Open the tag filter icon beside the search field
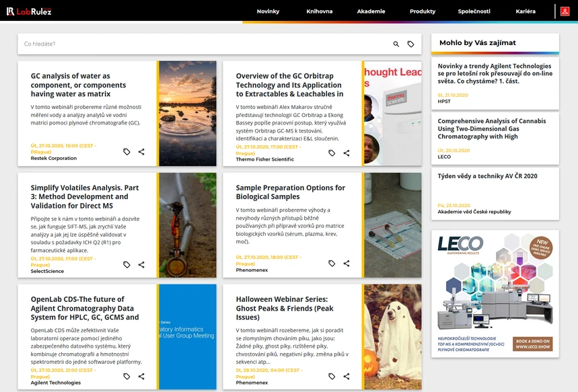This screenshot has height=392, width=578. [x=411, y=43]
